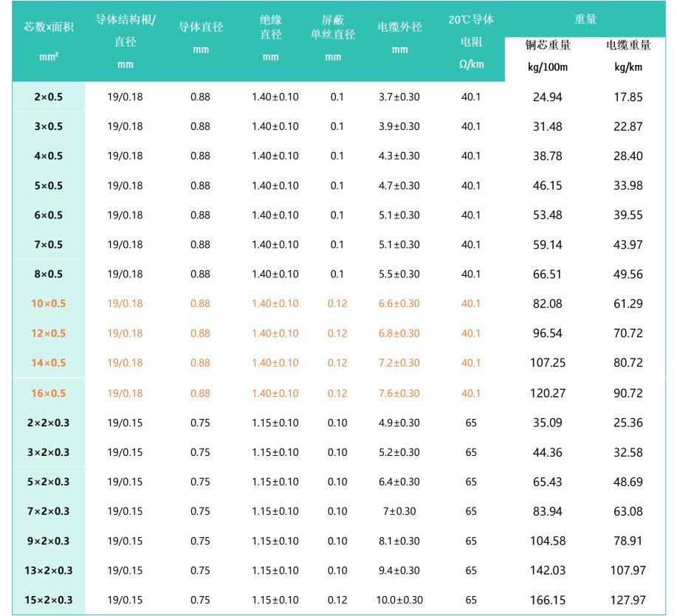Select the 20℃导体电阻 column header

coord(471,42)
